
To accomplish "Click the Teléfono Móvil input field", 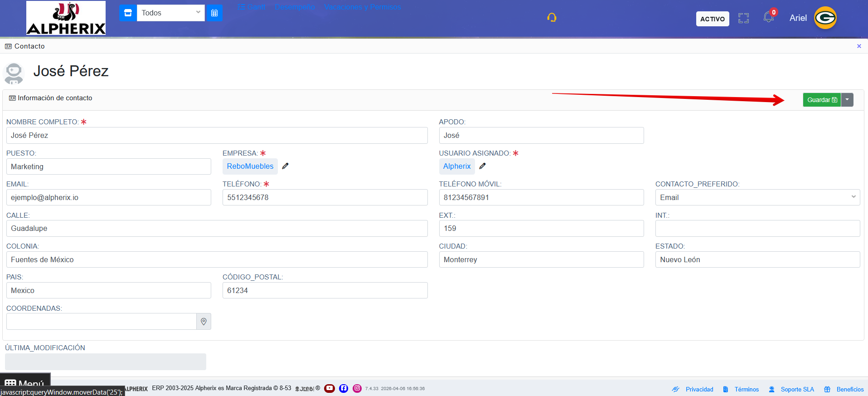I will coord(541,197).
